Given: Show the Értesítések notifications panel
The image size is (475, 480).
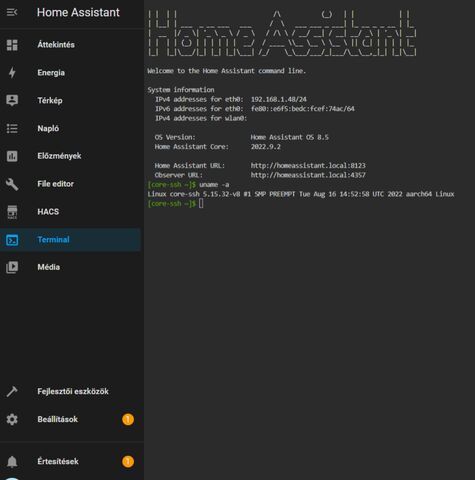Looking at the screenshot, I should point(70,462).
